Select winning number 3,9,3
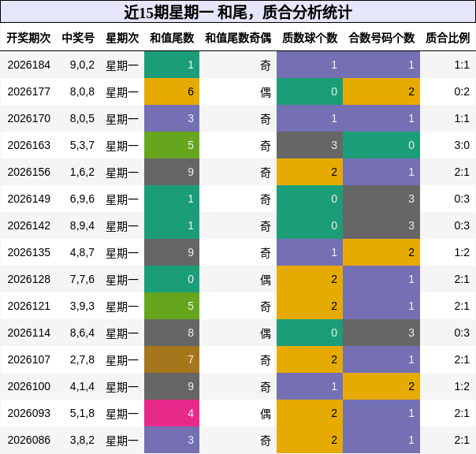 [x=82, y=306]
